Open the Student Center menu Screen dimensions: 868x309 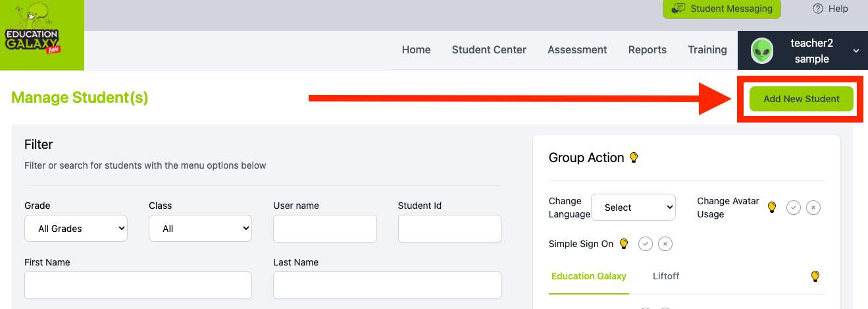(489, 49)
